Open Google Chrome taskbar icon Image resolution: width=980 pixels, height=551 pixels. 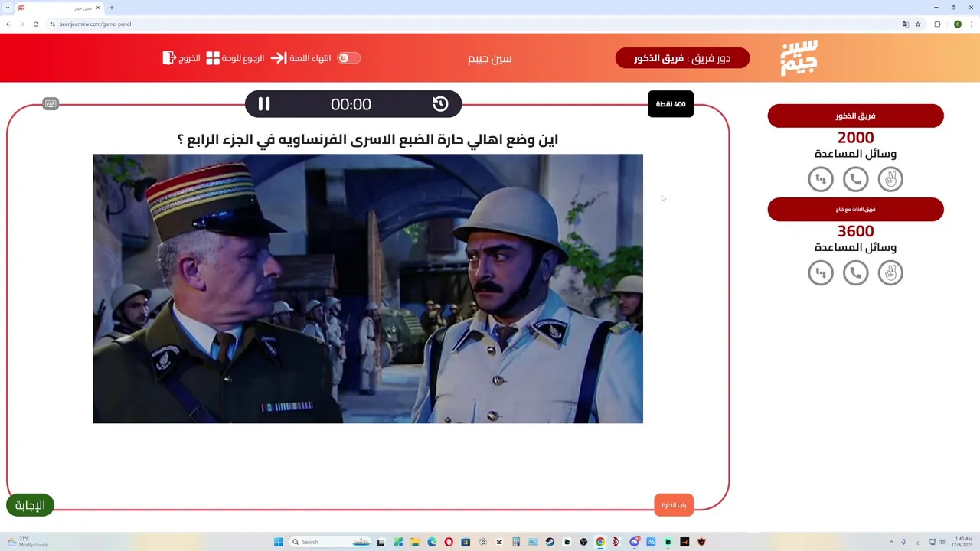[600, 542]
